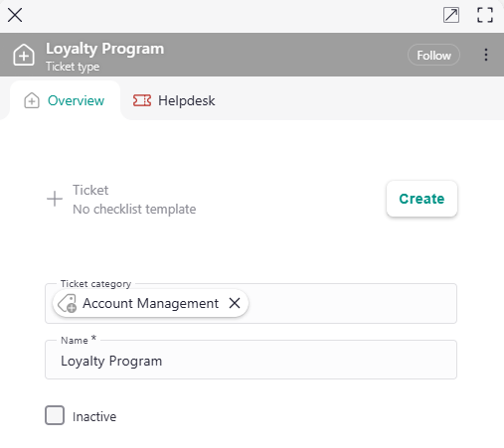Open record in new window icon

[451, 15]
